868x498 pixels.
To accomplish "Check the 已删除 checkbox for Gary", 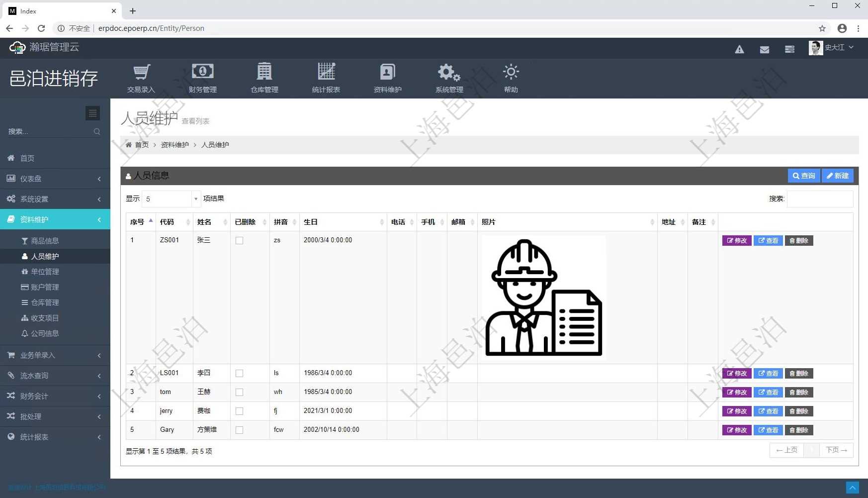I will point(239,430).
